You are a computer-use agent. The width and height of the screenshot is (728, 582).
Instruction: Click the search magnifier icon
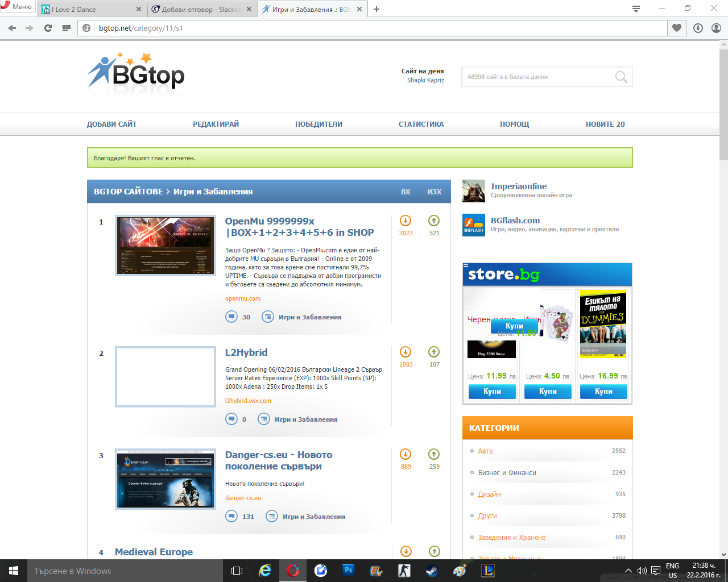point(621,77)
